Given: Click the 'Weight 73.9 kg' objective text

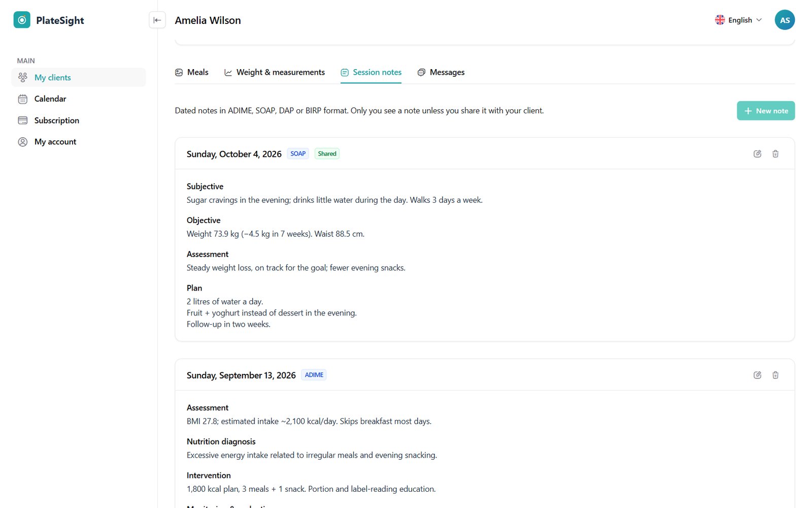Looking at the screenshot, I should [276, 234].
